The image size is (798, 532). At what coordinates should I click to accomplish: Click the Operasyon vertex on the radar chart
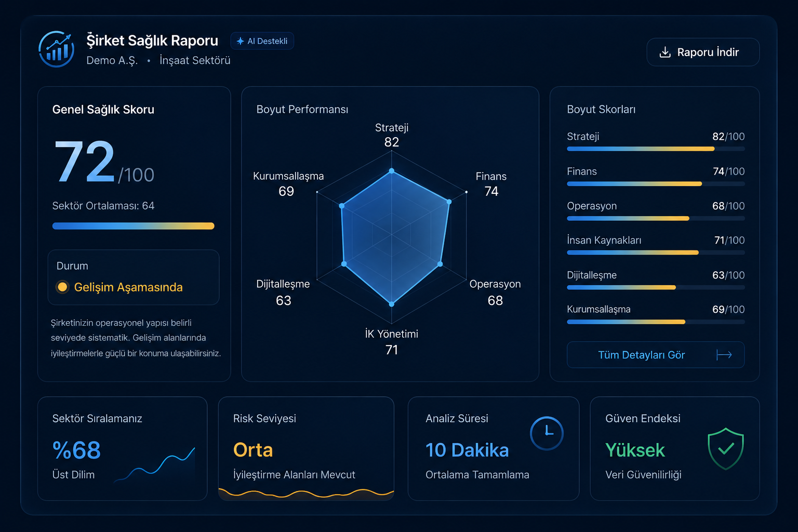point(440,264)
